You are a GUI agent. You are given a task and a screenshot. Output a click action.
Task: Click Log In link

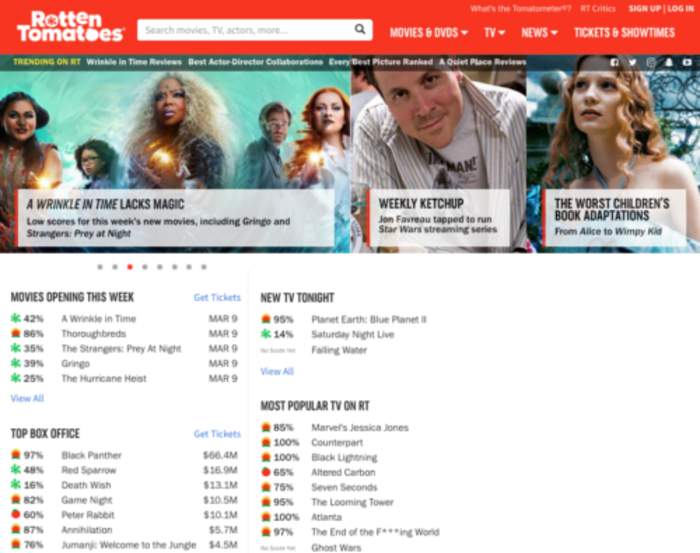pos(681,8)
